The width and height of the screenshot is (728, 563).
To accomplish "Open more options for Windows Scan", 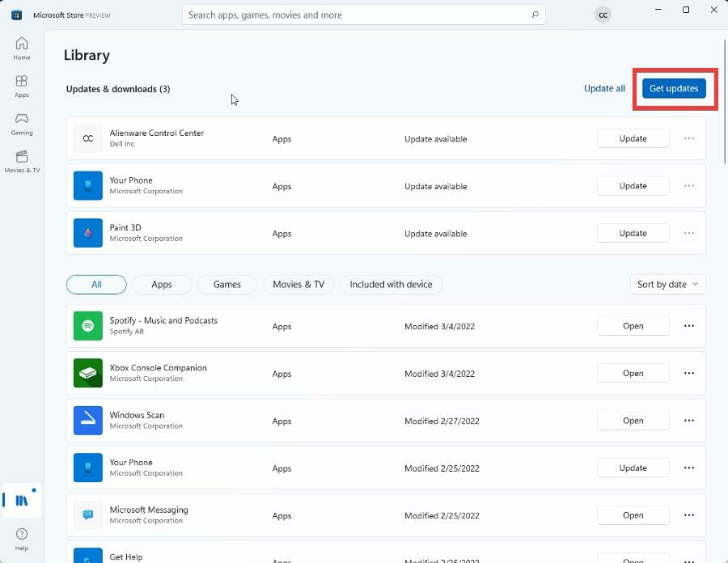I will 689,421.
